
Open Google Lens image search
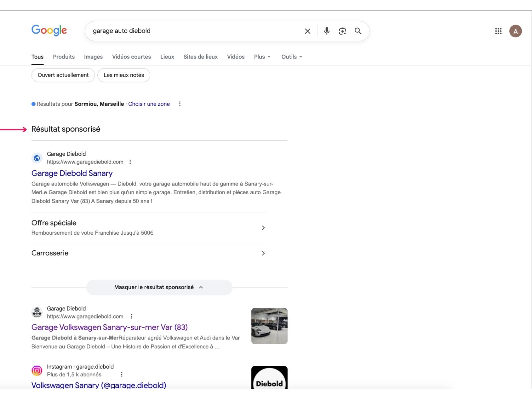(x=342, y=31)
